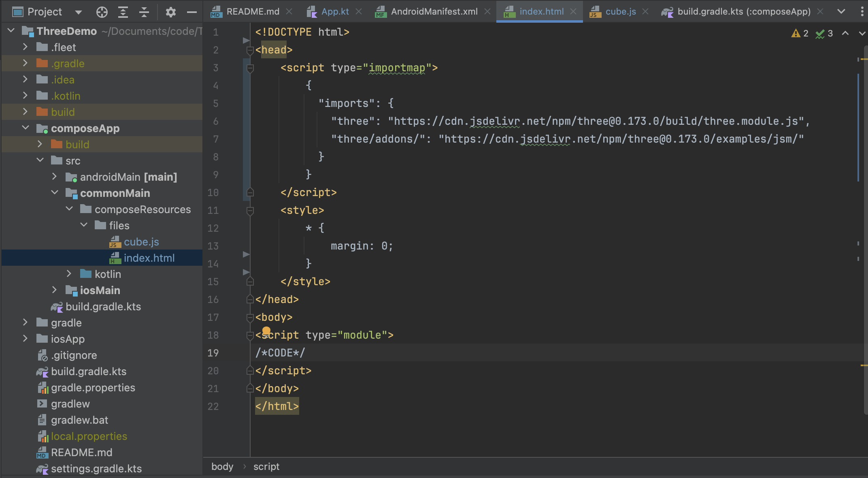
Task: Click the warnings indicator showing 2
Action: [x=800, y=33]
